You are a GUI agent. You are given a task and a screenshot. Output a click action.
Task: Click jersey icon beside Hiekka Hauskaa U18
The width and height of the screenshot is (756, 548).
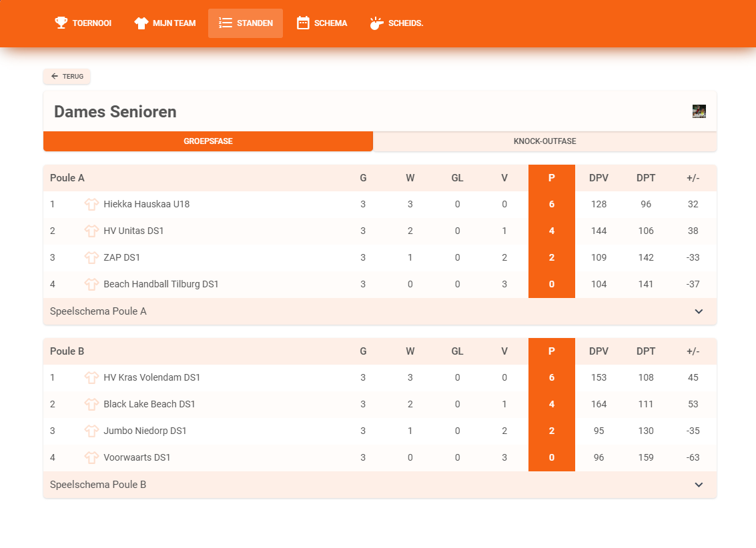tap(91, 204)
